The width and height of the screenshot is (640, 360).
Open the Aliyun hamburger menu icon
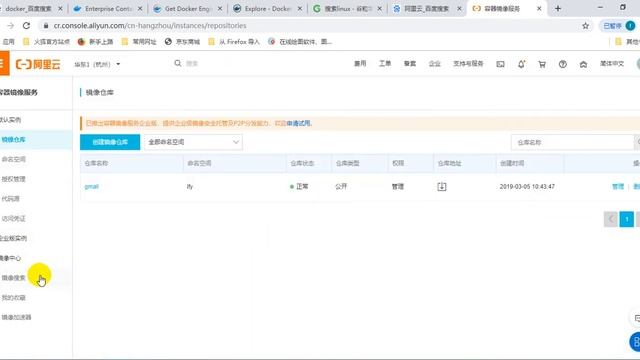pos(3,64)
